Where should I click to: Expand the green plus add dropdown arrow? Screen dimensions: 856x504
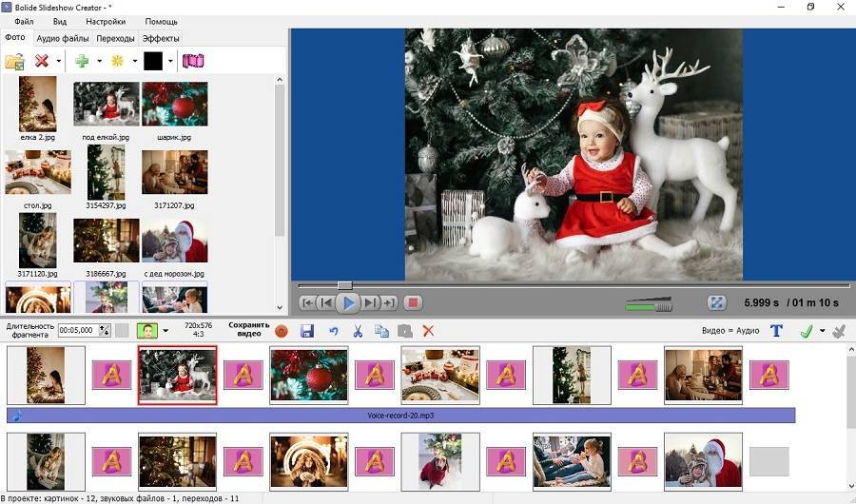(x=99, y=62)
